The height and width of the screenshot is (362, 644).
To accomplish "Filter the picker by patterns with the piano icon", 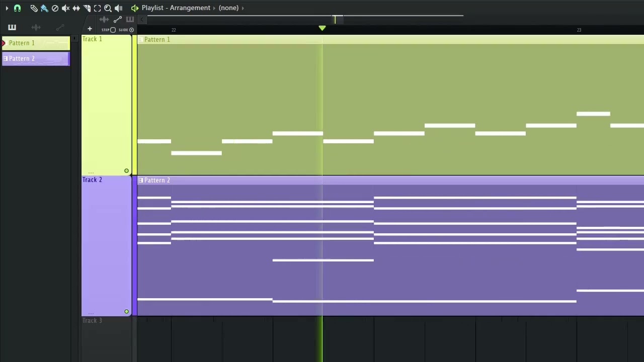I will click(12, 28).
